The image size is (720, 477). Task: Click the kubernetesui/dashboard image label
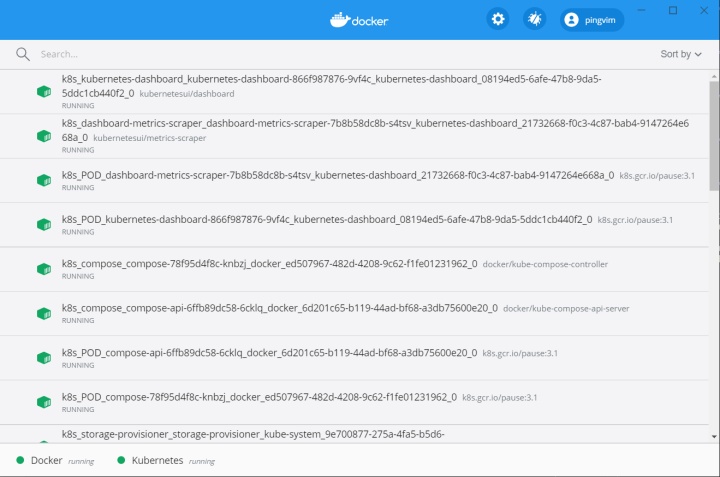pyautogui.click(x=187, y=94)
